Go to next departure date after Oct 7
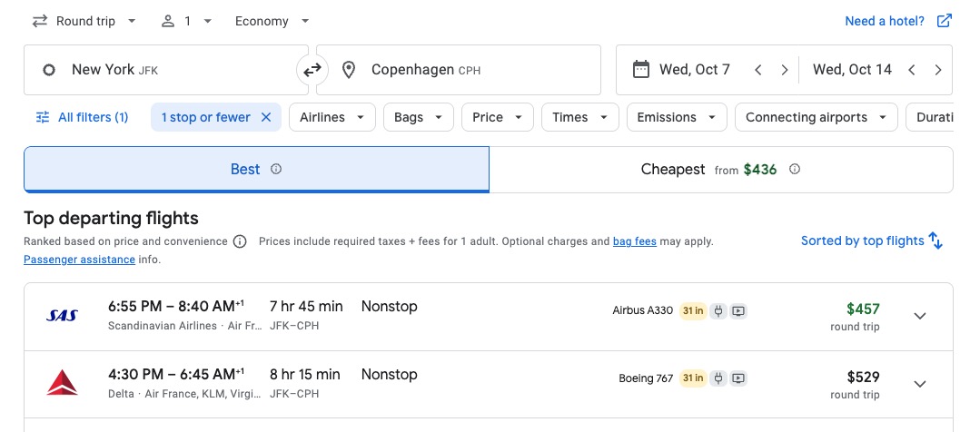 (x=785, y=70)
